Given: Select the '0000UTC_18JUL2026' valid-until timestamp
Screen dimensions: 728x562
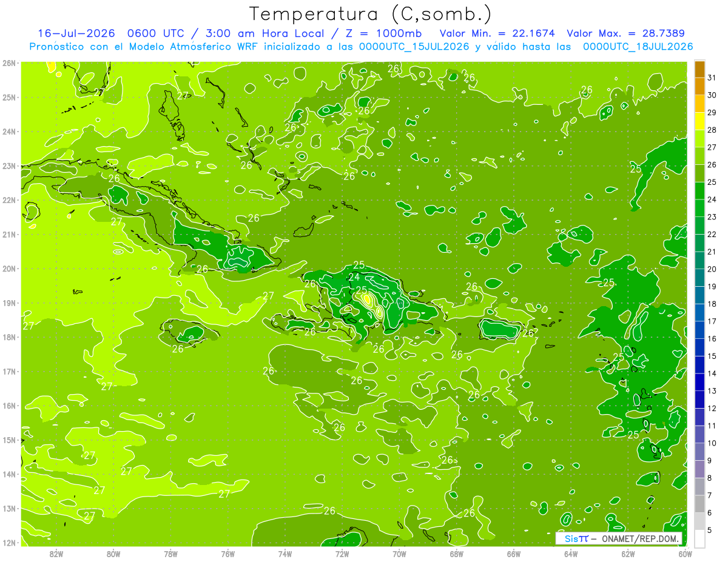Looking at the screenshot, I should pyautogui.click(x=638, y=46).
